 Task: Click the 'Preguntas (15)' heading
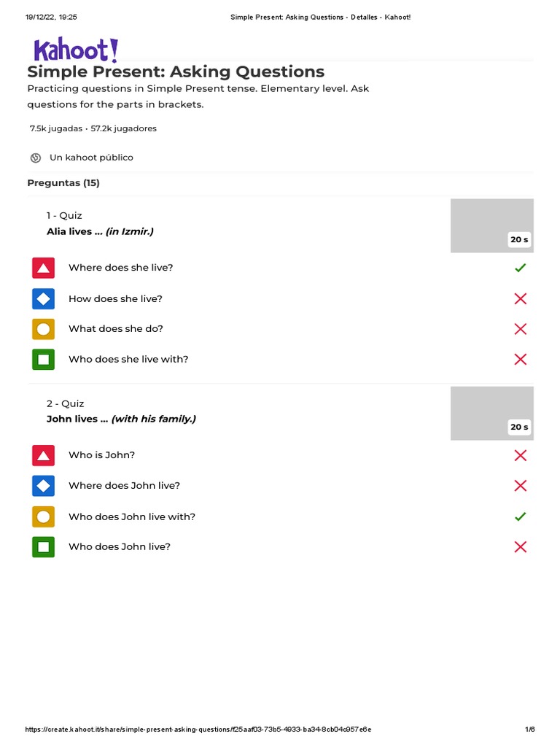coord(63,183)
